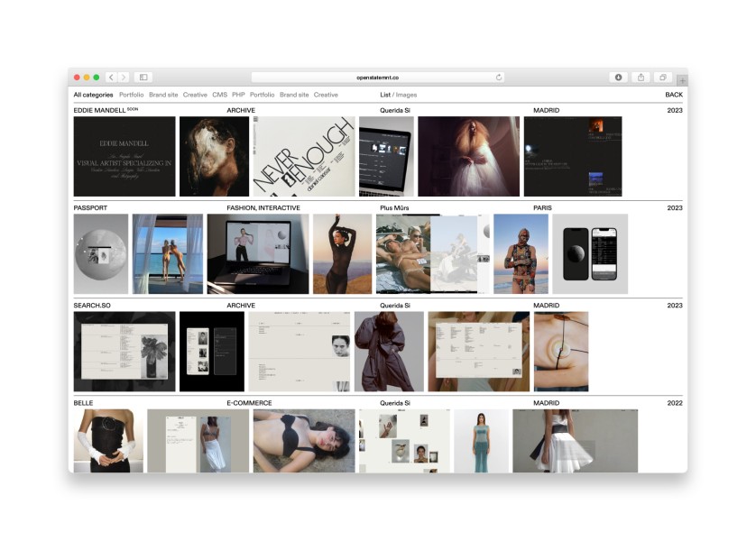
Task: Go back using the browser back arrow
Action: tap(111, 77)
